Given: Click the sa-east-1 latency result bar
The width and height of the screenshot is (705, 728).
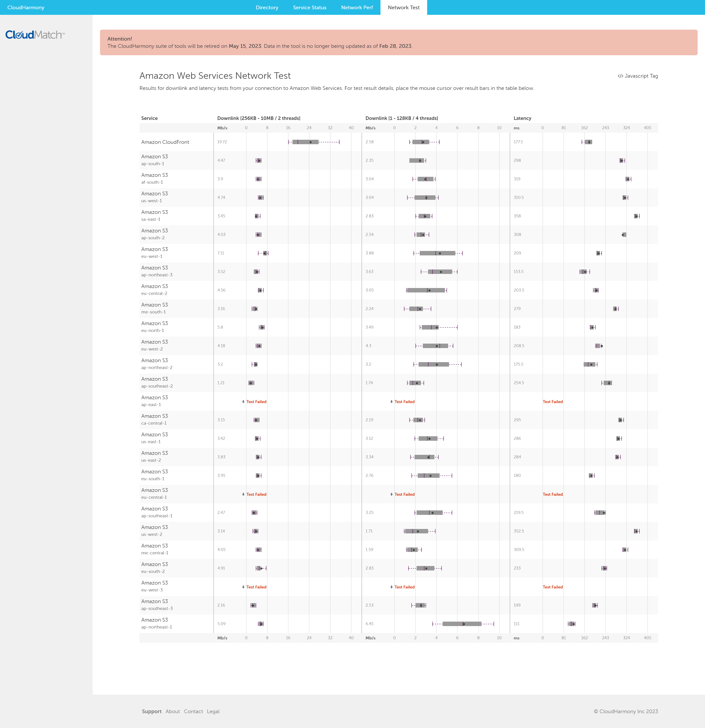Looking at the screenshot, I should (x=637, y=216).
